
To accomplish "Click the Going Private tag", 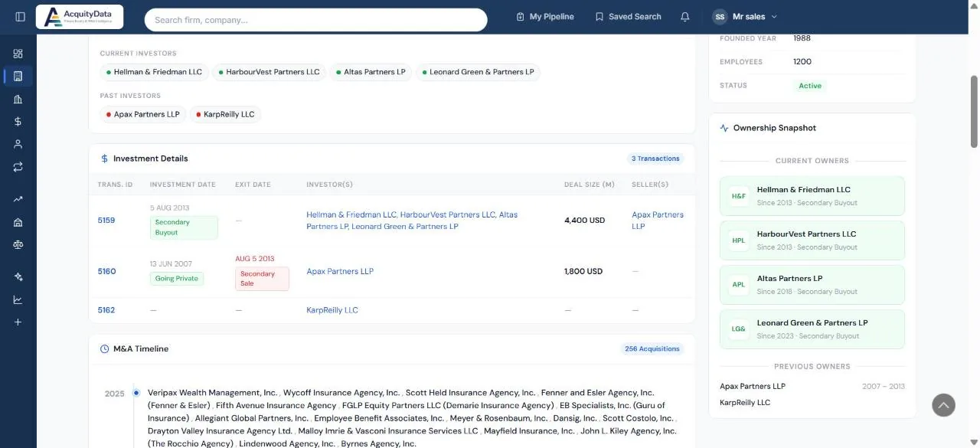I will coord(177,279).
